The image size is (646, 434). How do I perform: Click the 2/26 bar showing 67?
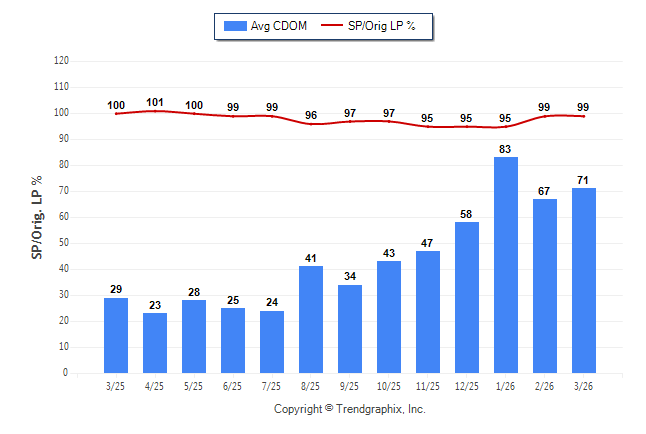pos(545,286)
